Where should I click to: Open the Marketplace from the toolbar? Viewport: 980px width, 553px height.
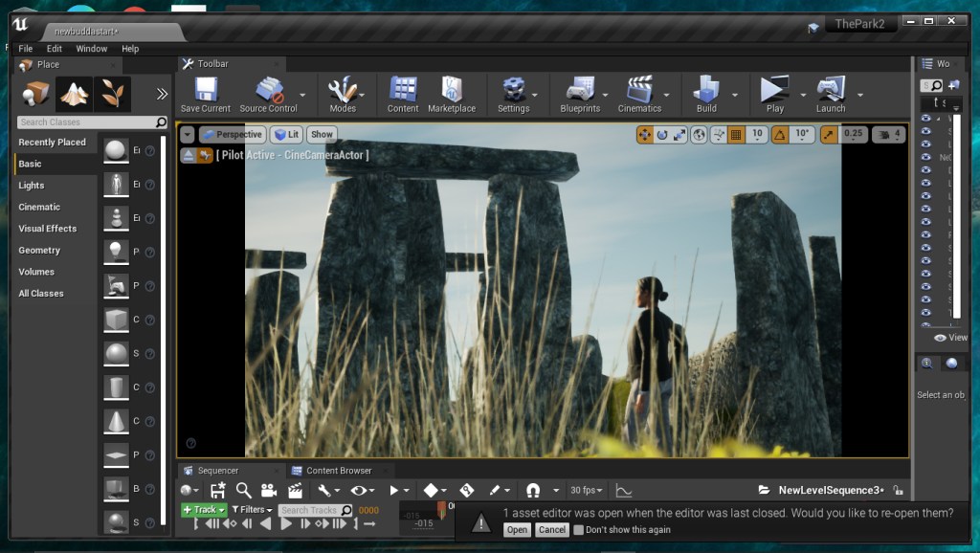click(x=451, y=91)
